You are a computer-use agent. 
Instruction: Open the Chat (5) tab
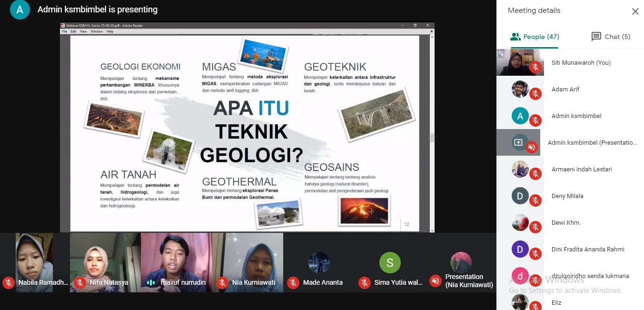(x=611, y=37)
